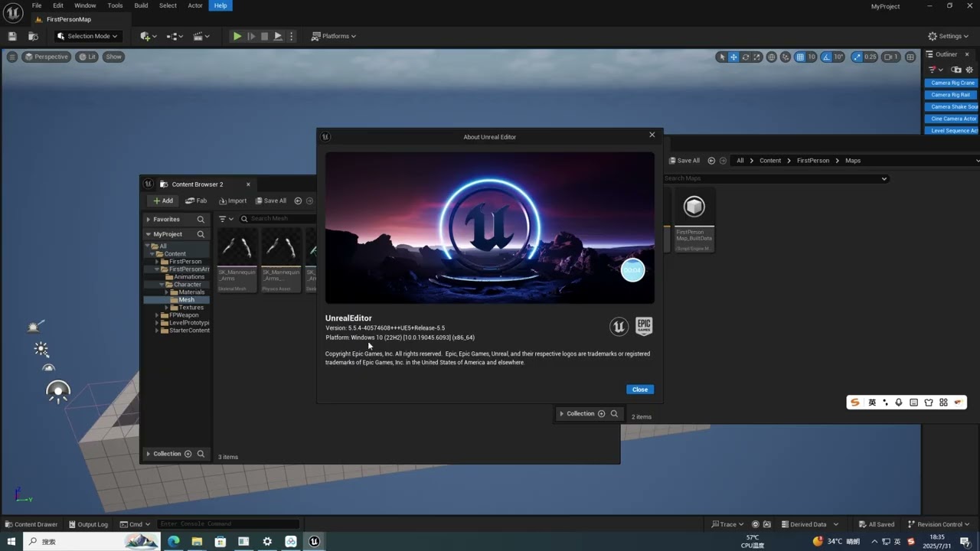Viewport: 980px width, 551px height.
Task: Start Play in Editor with green arrow
Action: [x=237, y=36]
